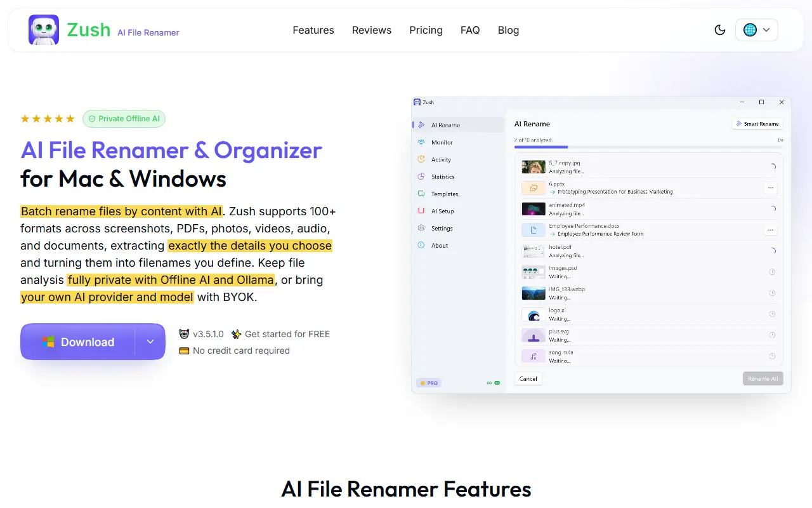Click the plus.svg file name
Image resolution: width=812 pixels, height=508 pixels.
[560, 331]
